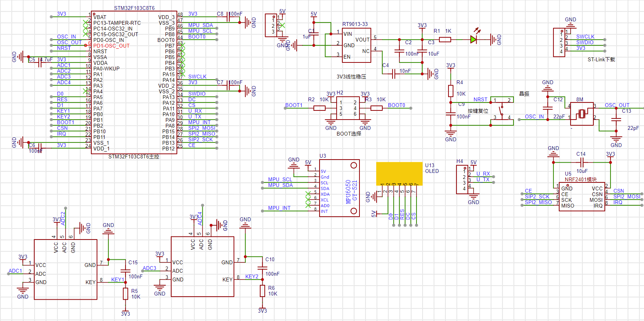Select the MPU6050 GY-521 module
The height and width of the screenshot is (321, 644).
pos(339,188)
